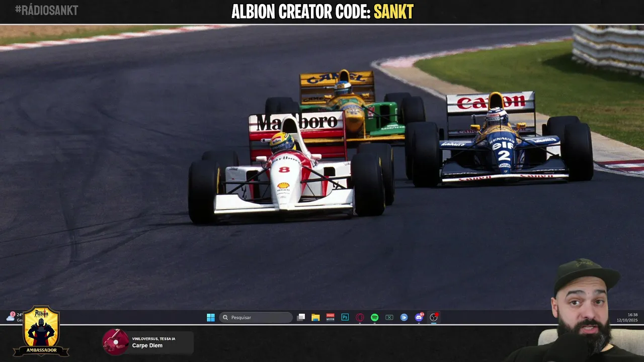Click the vinyl record album icon

115,342
